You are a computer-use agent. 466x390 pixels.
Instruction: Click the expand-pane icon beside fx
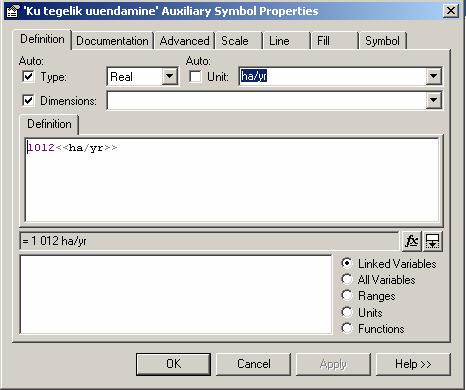pyautogui.click(x=433, y=241)
